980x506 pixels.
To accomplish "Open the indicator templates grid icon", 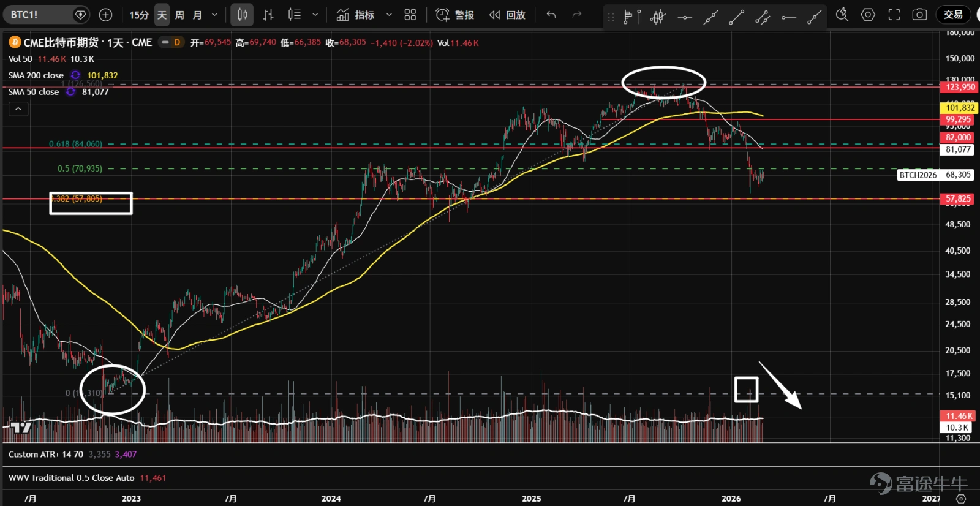I will [410, 15].
